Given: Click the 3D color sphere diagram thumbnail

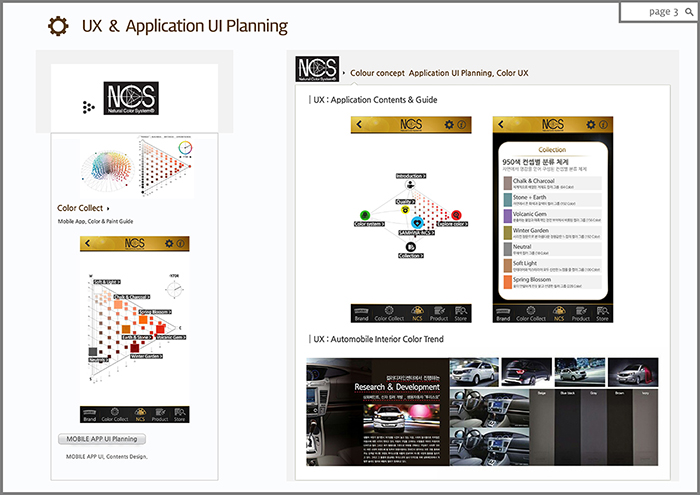Looking at the screenshot, I should pyautogui.click(x=108, y=171).
